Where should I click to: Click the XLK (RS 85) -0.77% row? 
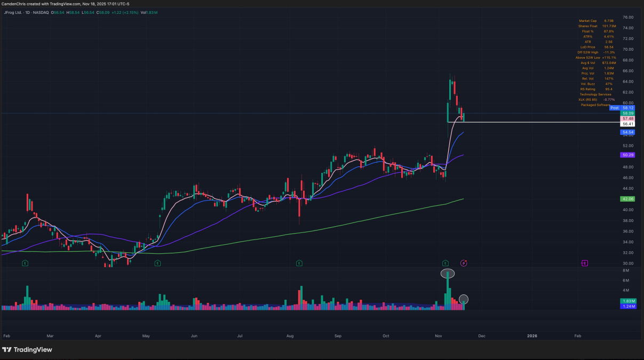coord(595,99)
